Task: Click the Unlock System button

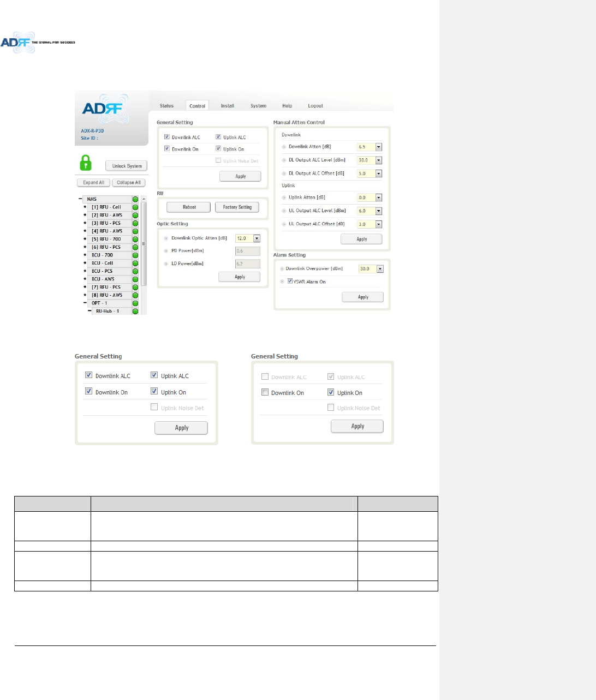Action: (127, 166)
